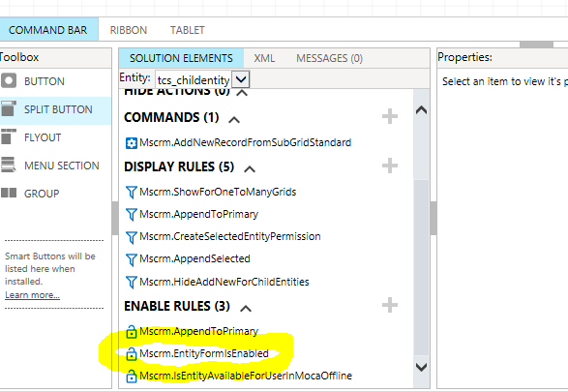The image size is (568, 392).
Task: Select Mscrm.AddNewRecordFromSubGridStandard command
Action: [x=238, y=142]
